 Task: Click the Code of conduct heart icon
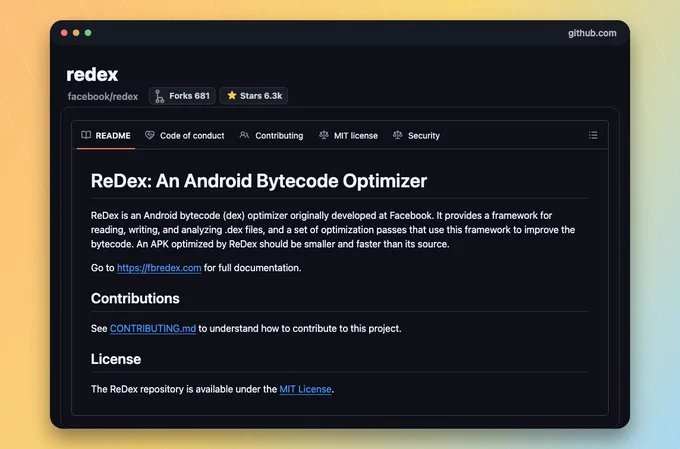click(x=150, y=135)
